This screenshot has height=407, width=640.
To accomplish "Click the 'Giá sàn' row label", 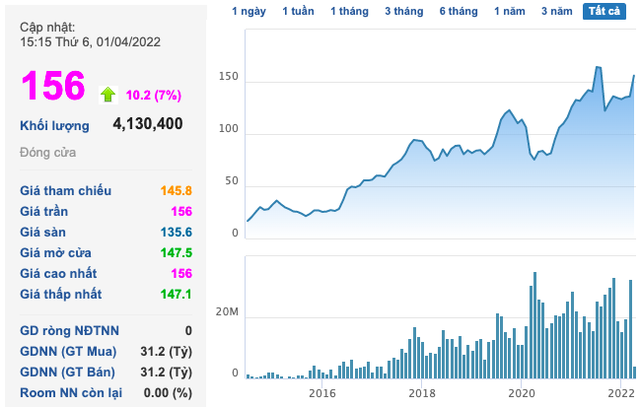I will (x=43, y=232).
